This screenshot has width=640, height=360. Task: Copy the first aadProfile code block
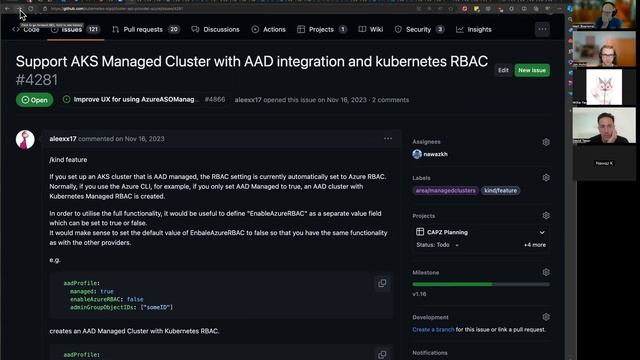pyautogui.click(x=382, y=283)
